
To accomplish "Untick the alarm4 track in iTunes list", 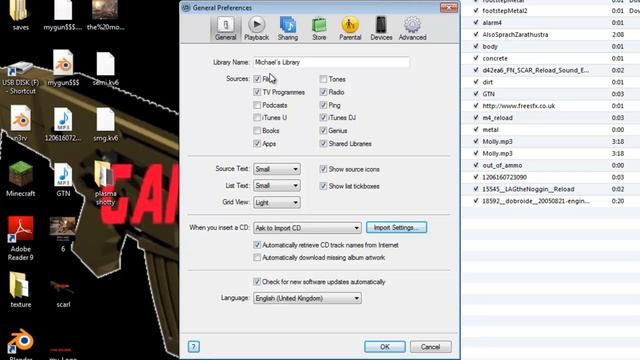I will click(476, 22).
